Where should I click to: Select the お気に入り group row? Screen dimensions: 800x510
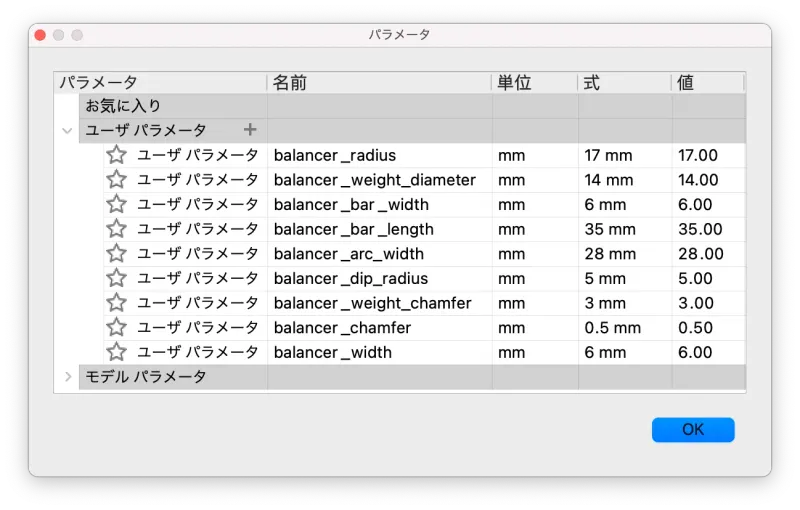click(x=412, y=106)
